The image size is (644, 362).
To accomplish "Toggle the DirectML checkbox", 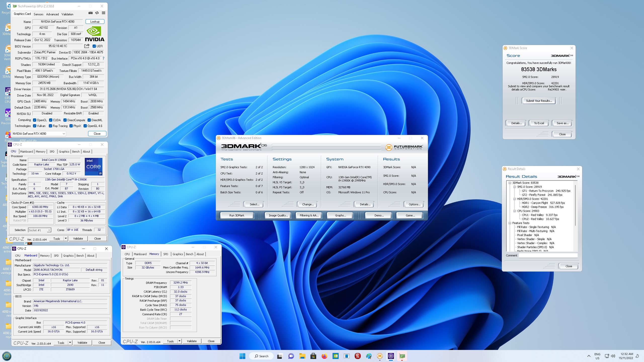I will point(89,120).
